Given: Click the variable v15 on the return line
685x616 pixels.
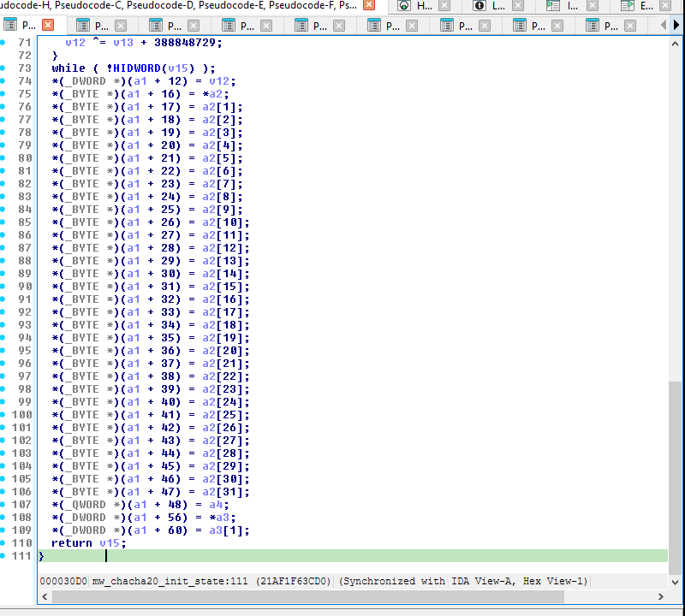Looking at the screenshot, I should (x=111, y=542).
